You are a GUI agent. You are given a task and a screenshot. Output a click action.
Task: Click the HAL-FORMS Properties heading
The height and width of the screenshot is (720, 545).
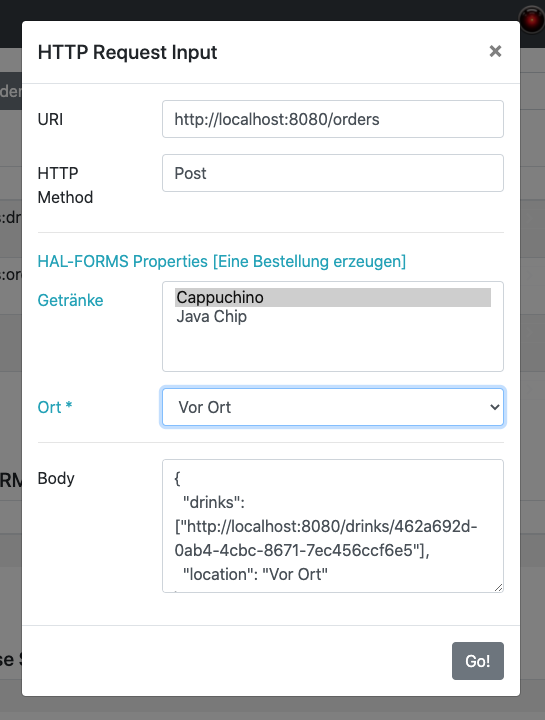coord(222,261)
